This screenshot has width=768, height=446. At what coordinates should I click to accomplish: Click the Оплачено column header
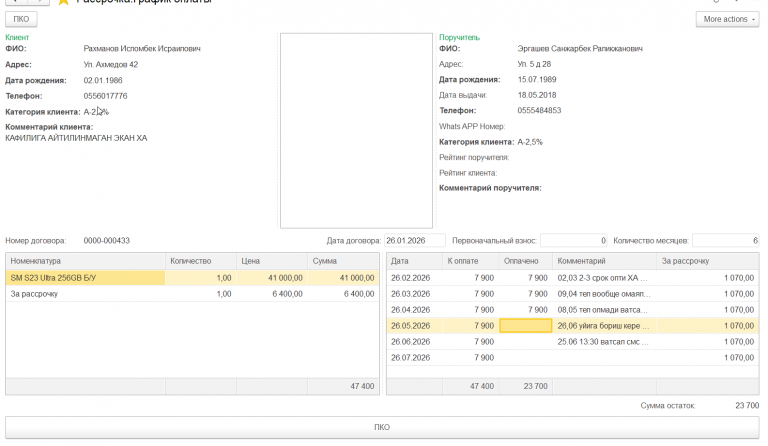tap(526, 261)
